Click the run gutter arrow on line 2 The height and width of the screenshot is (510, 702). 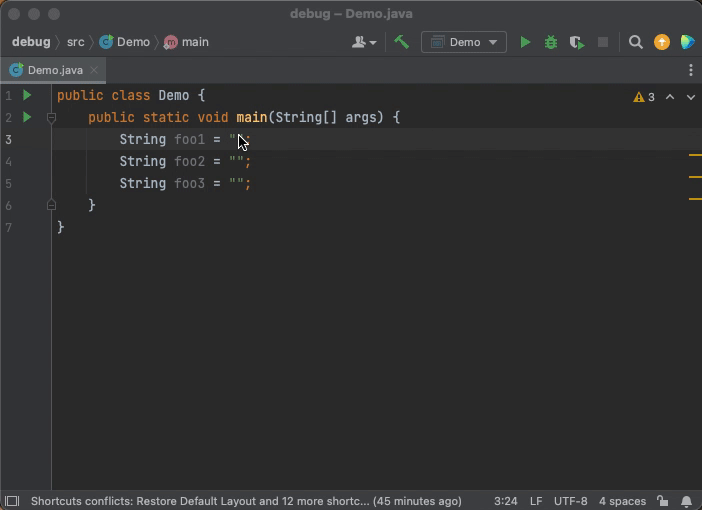click(27, 117)
